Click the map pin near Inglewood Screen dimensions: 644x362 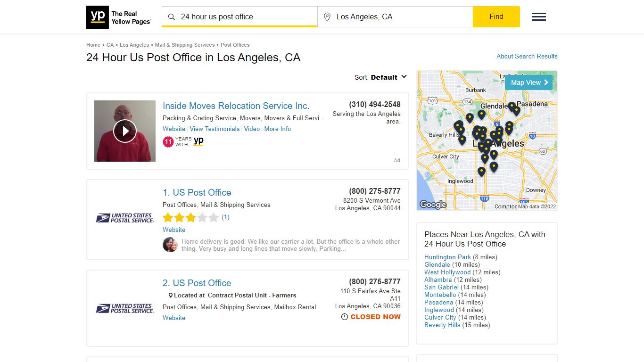pyautogui.click(x=481, y=172)
